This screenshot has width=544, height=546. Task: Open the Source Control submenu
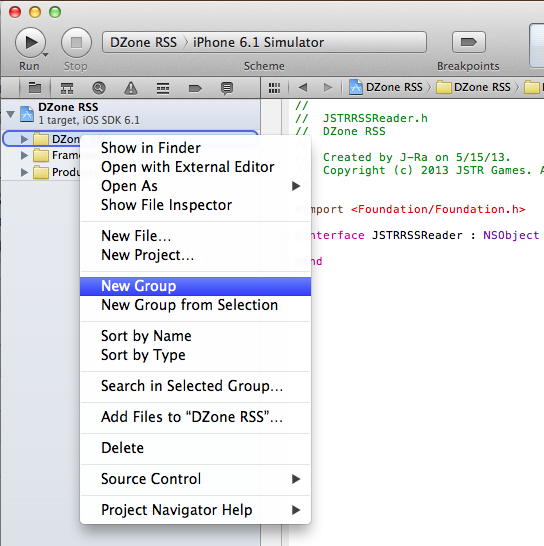[x=195, y=479]
